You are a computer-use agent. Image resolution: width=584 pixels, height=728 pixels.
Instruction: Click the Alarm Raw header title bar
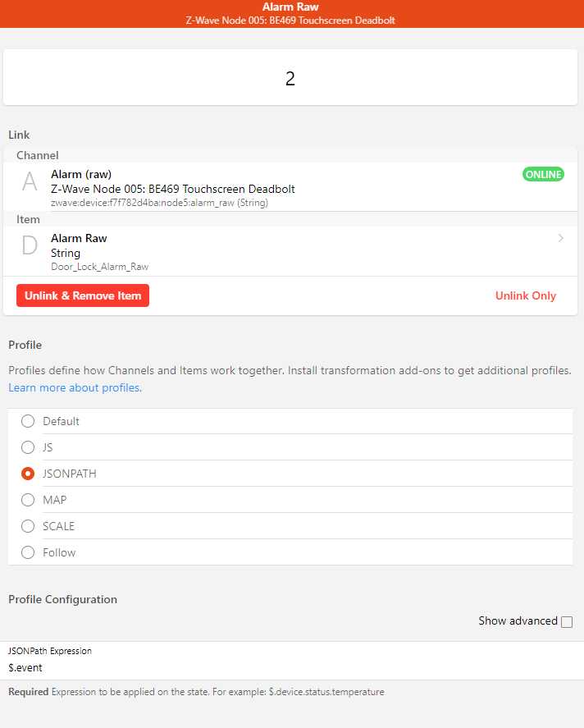point(290,7)
